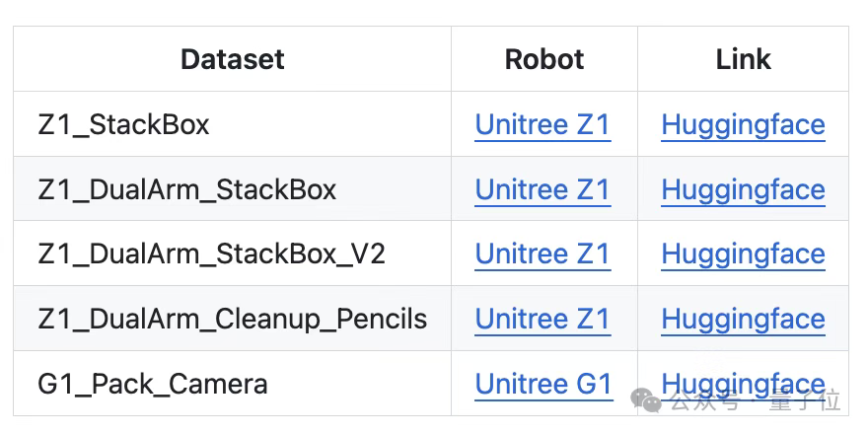Screen dimensions: 868x434
Task: Open Huggingface link for Z1_StackBox
Action: tap(743, 125)
